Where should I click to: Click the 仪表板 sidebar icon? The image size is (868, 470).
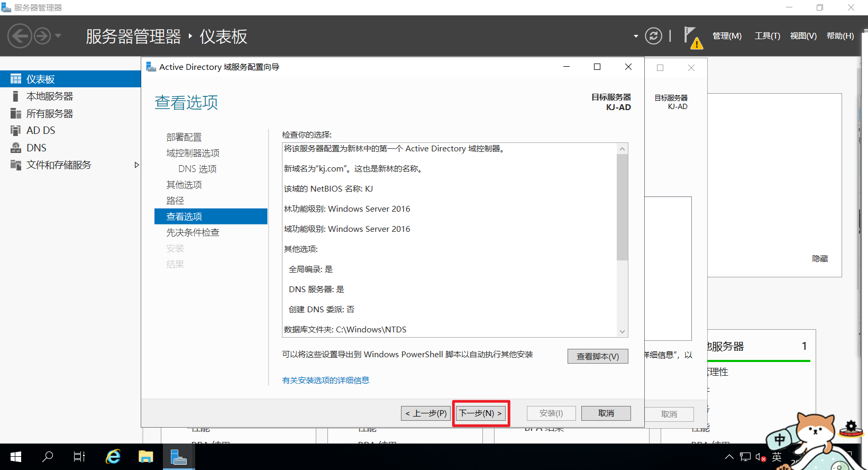click(x=16, y=79)
